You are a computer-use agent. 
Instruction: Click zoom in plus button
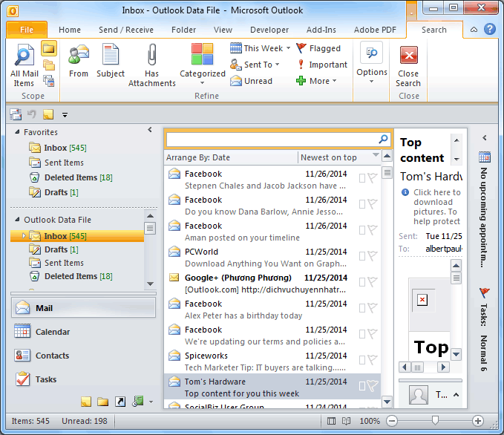pos(478,421)
